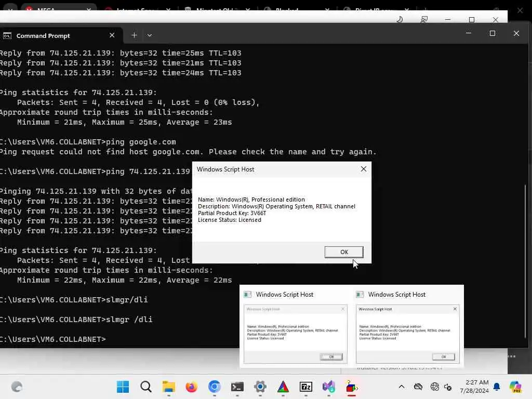Screen dimensions: 532x399
Task: Minimize the Command Prompt terminal window
Action: [469, 33]
